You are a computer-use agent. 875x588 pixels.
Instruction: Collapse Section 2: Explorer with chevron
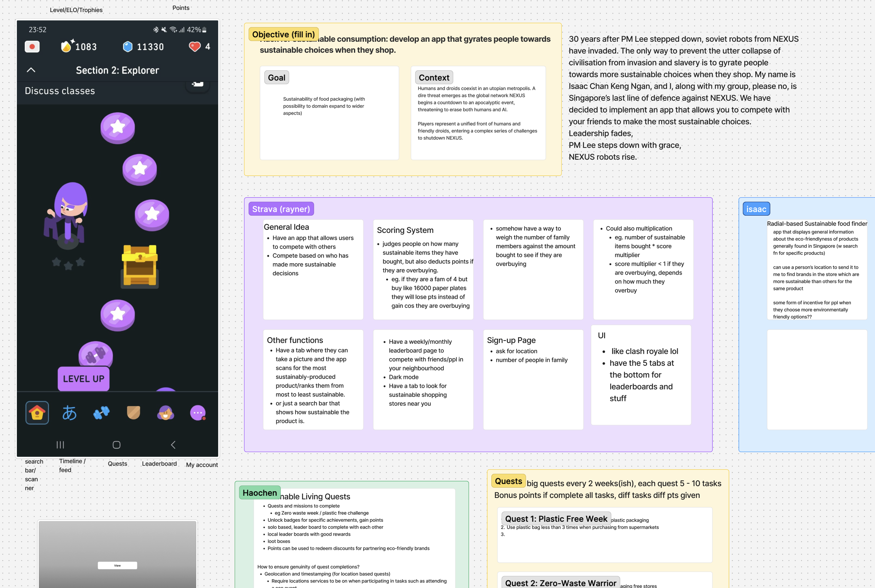point(31,70)
